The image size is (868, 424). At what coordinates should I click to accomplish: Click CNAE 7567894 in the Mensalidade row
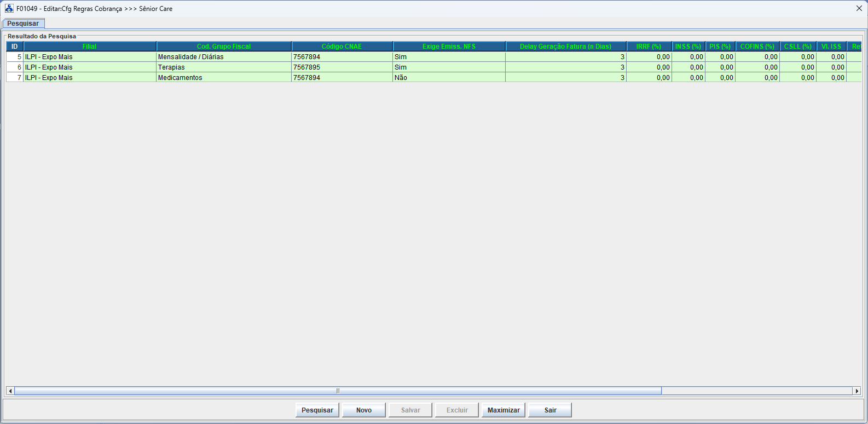point(342,57)
